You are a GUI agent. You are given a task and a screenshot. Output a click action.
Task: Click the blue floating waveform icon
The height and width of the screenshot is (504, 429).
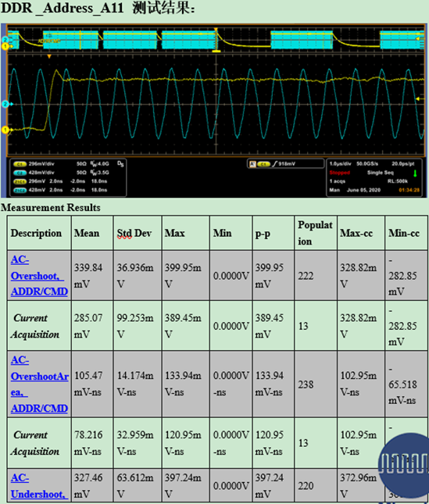(404, 466)
